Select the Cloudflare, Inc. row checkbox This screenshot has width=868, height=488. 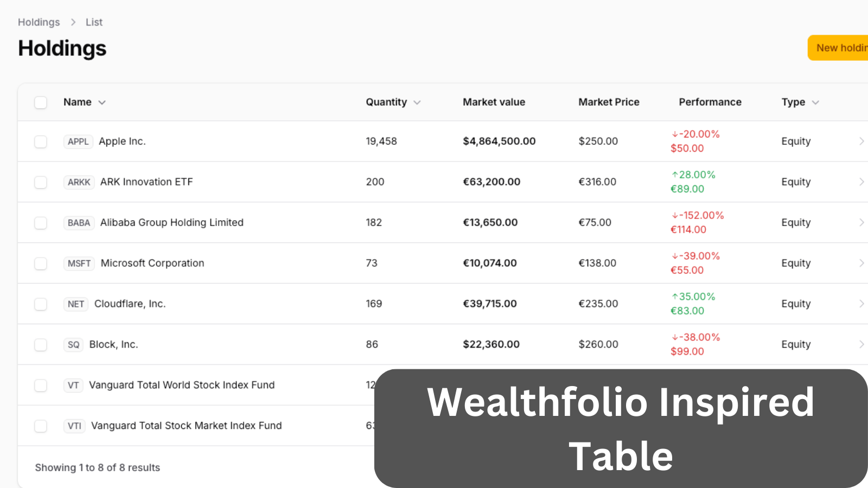tap(41, 304)
